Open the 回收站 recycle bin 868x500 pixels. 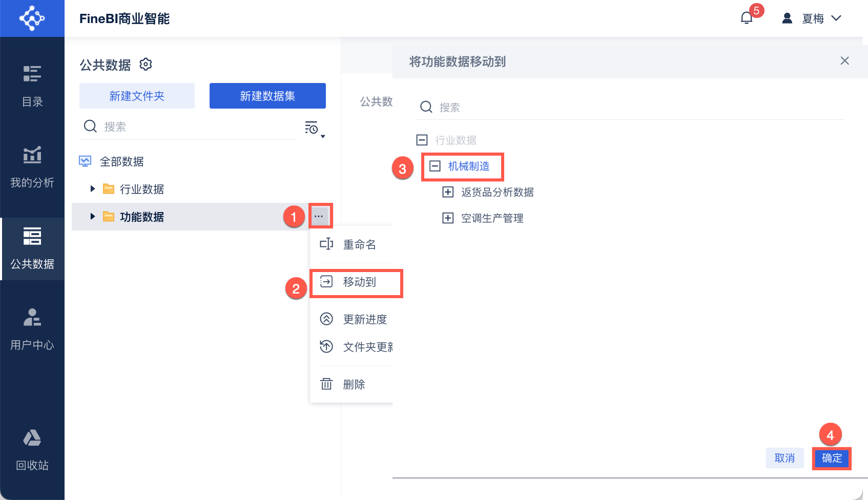(32, 449)
